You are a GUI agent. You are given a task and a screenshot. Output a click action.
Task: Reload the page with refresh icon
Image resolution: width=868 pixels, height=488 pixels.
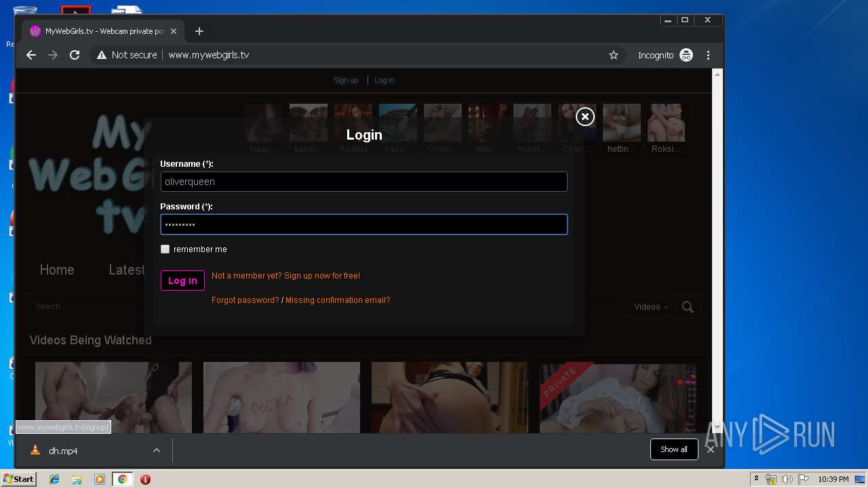pyautogui.click(x=75, y=55)
